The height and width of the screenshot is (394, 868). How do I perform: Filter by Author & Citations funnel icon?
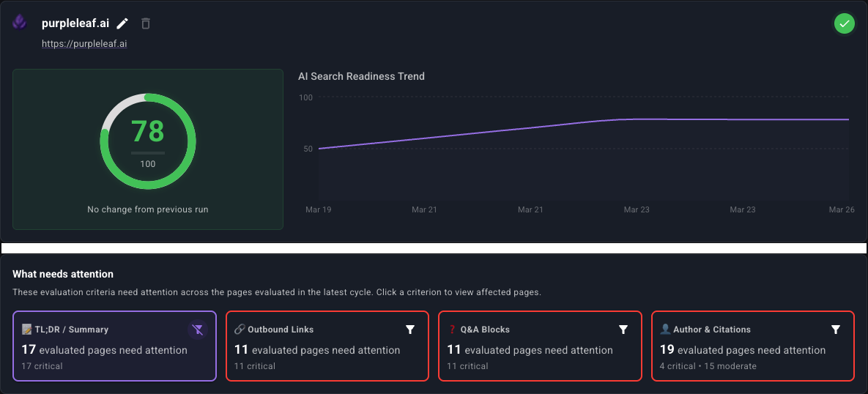coord(836,330)
